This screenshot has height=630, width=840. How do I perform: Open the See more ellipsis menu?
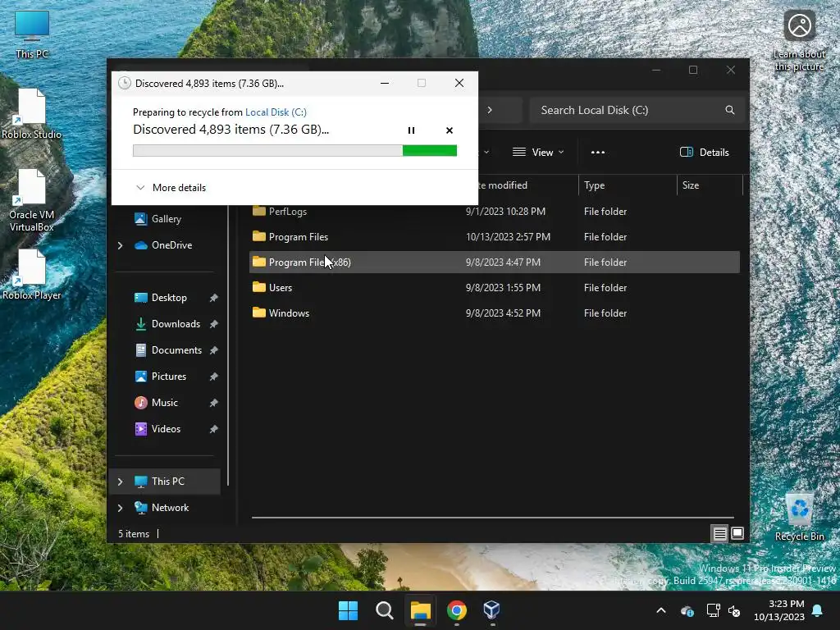tap(598, 152)
